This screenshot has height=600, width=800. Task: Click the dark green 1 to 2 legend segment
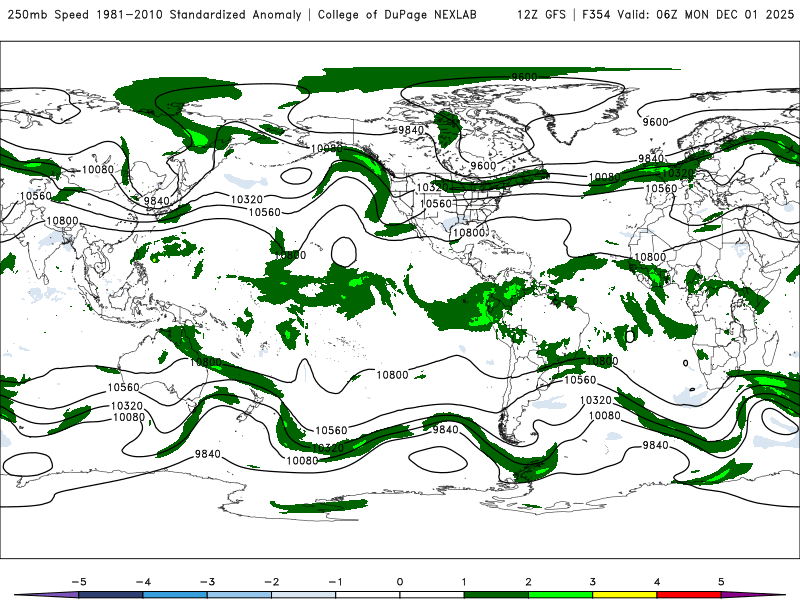[x=496, y=595]
